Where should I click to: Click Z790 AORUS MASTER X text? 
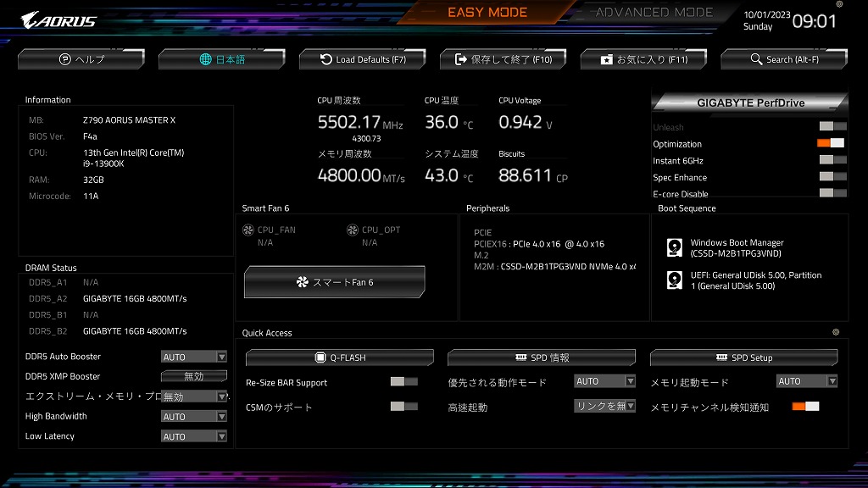(x=129, y=120)
